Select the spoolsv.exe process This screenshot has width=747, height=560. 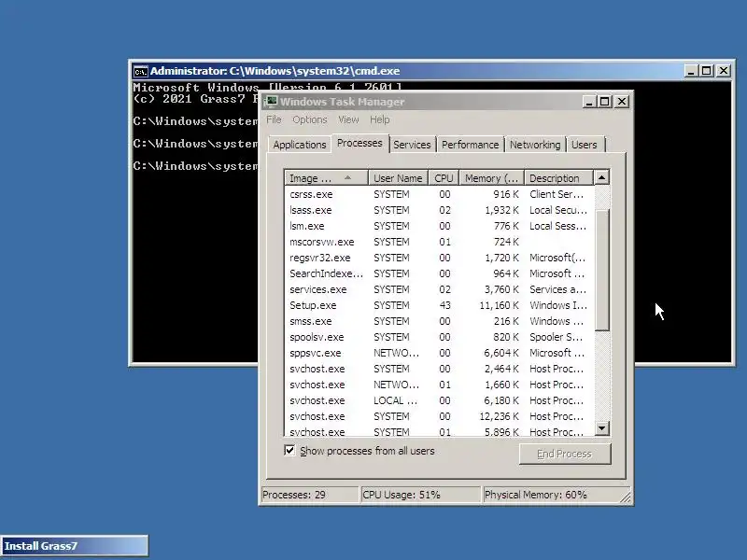[x=439, y=337]
